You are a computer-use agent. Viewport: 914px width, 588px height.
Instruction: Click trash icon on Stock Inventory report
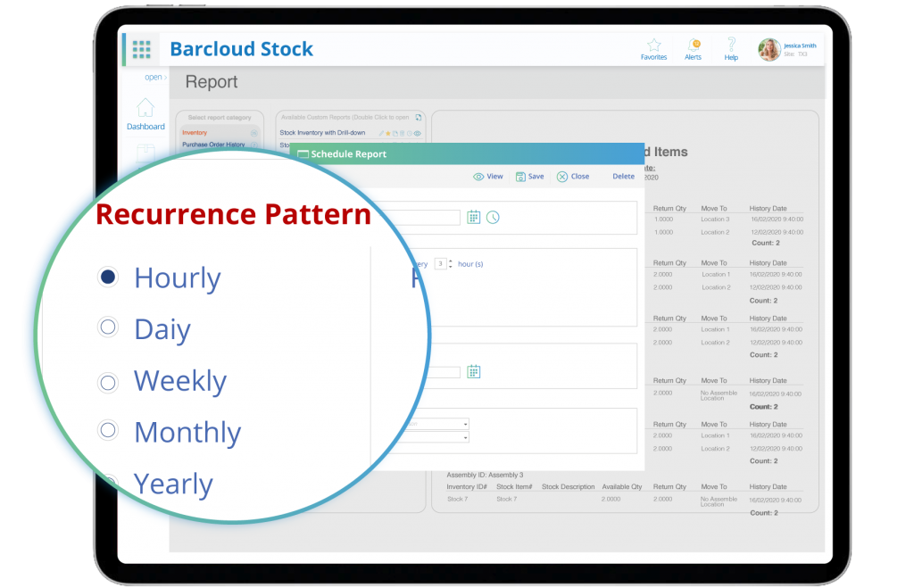pyautogui.click(x=403, y=134)
